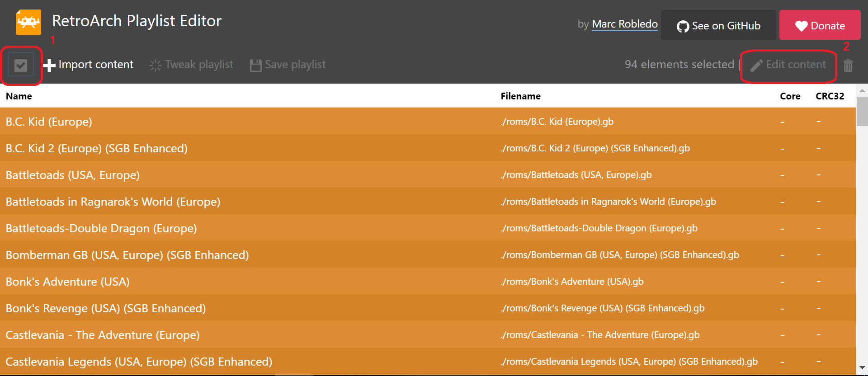This screenshot has width=868, height=376.
Task: Select Castlevania Legends (USA, Europe) name
Action: [139, 362]
